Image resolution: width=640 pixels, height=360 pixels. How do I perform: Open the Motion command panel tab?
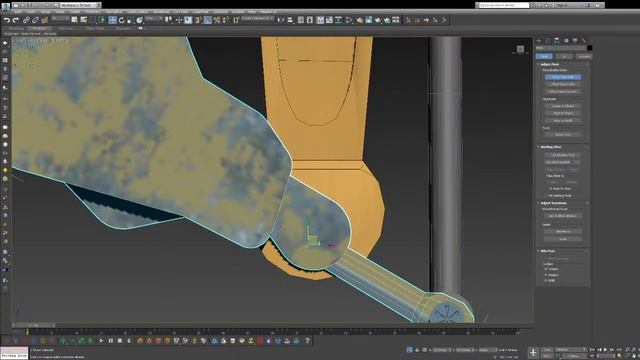pos(566,40)
